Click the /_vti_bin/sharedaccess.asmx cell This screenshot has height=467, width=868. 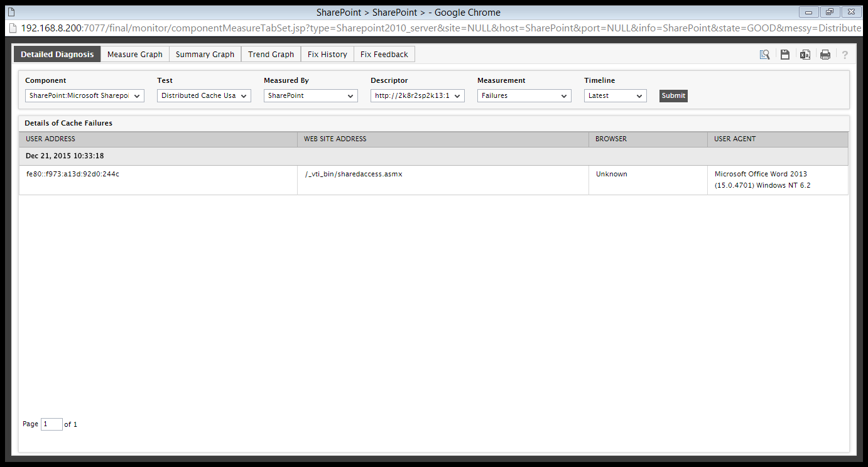tap(443, 180)
